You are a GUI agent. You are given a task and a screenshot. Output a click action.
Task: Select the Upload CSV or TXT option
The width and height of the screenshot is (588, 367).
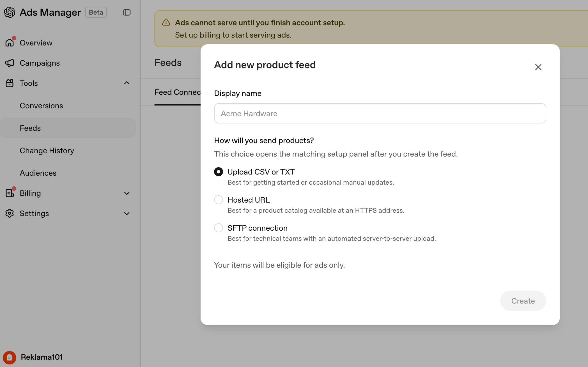(219, 172)
